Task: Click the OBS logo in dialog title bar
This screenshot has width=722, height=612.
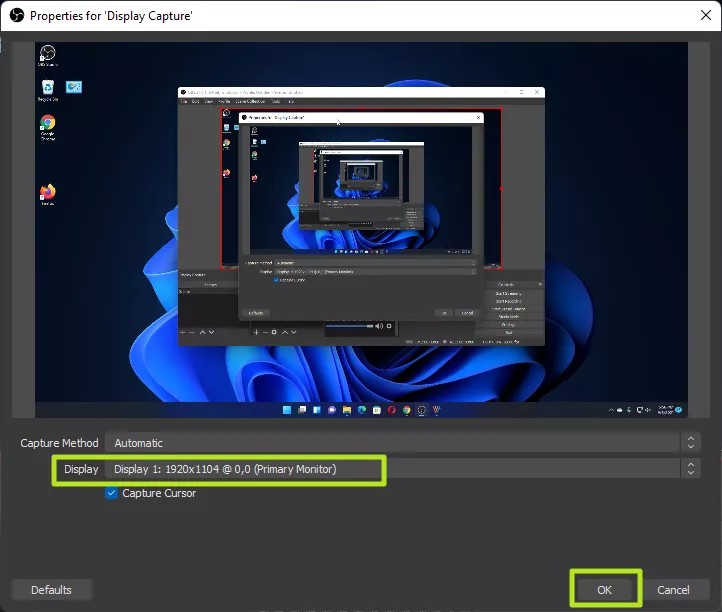Action: 16,15
